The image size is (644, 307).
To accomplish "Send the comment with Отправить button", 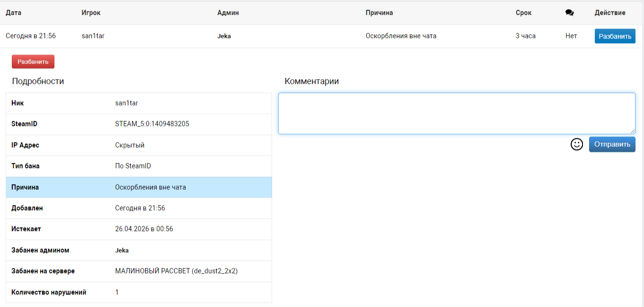I will coord(612,144).
